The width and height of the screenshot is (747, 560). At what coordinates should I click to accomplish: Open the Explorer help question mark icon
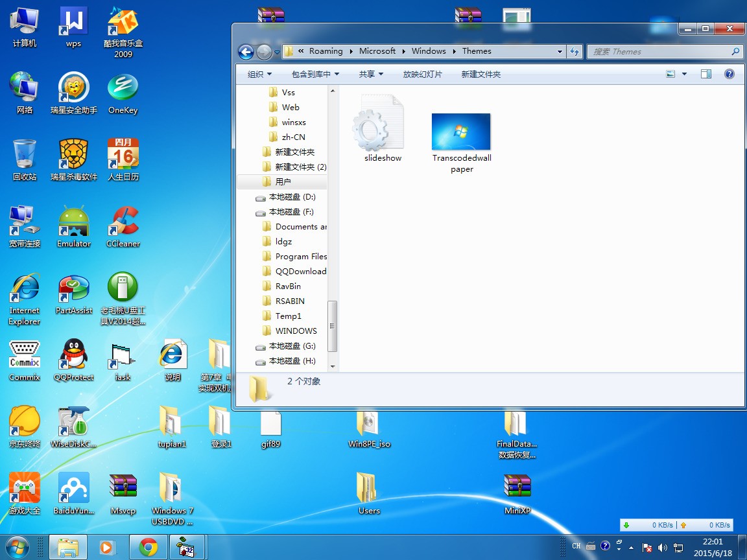729,74
